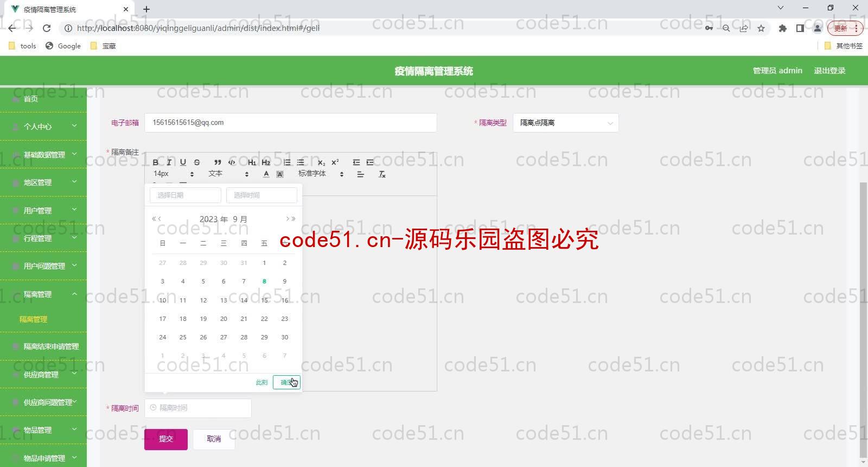Expand 行程管理 sidebar menu
The width and height of the screenshot is (868, 467).
point(43,238)
